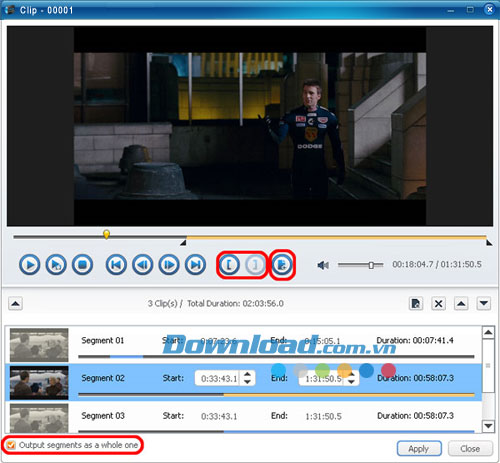This screenshot has height=463, width=500.
Task: Maximize the Clip window
Action: point(470,10)
